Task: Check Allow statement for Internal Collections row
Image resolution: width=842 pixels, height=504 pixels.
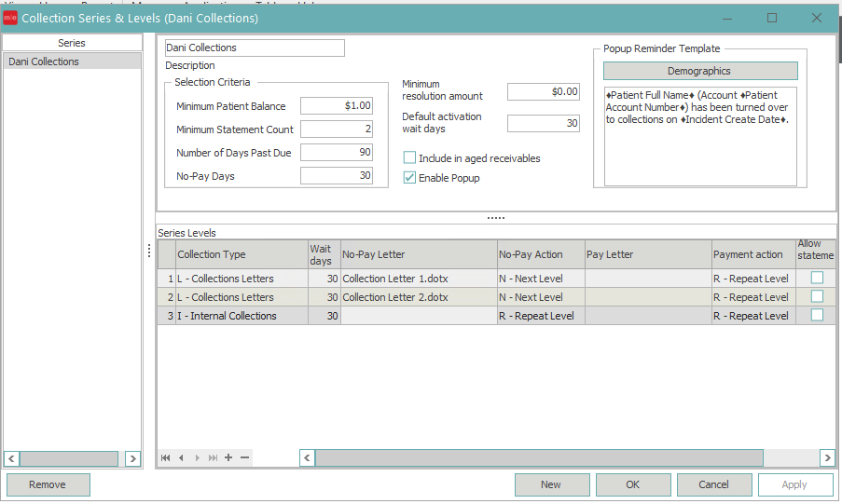Action: [817, 316]
